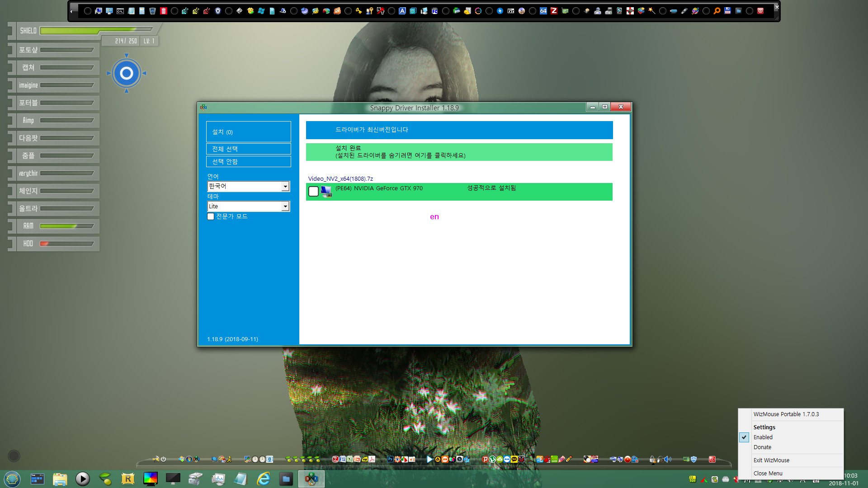Toggle Enabled in WizMouse menu
The height and width of the screenshot is (488, 868).
(x=763, y=437)
